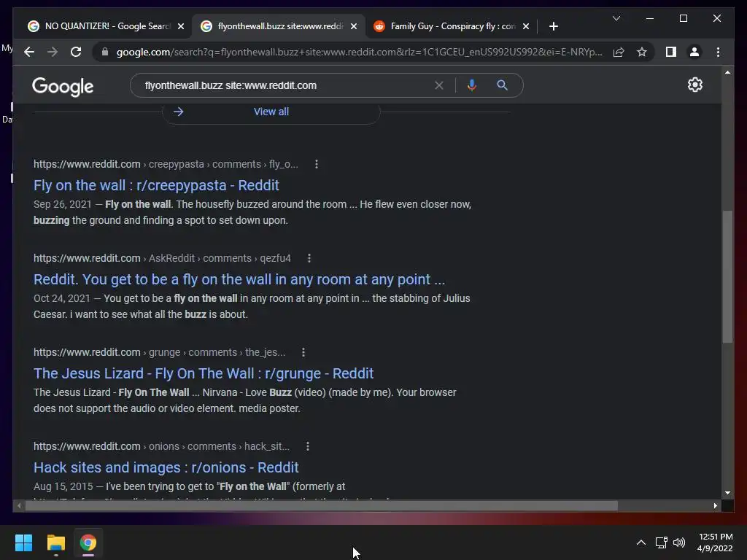Open Hack sites and images r/onions result
This screenshot has height=560, width=747.
(166, 467)
